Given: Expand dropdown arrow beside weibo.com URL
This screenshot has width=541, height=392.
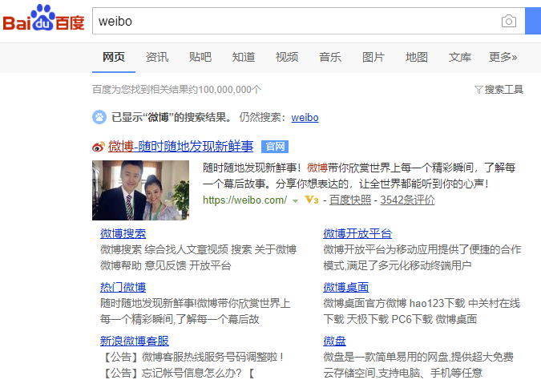Looking at the screenshot, I should pyautogui.click(x=295, y=201).
